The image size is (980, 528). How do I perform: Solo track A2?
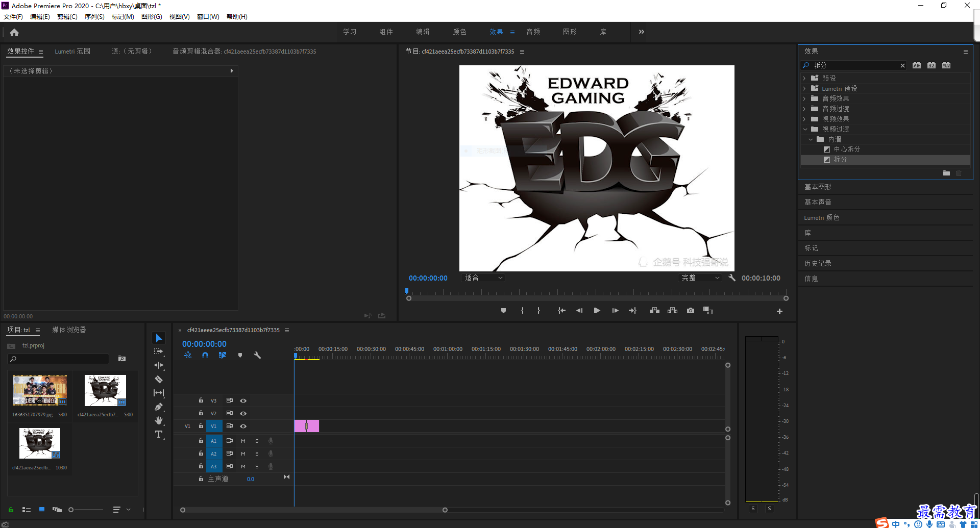(257, 454)
